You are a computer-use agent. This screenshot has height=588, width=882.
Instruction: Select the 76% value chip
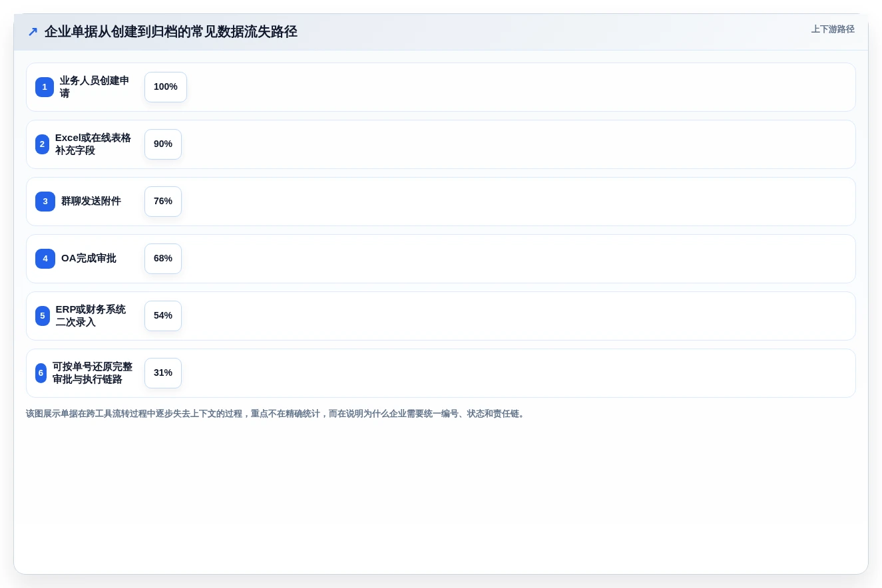click(163, 202)
